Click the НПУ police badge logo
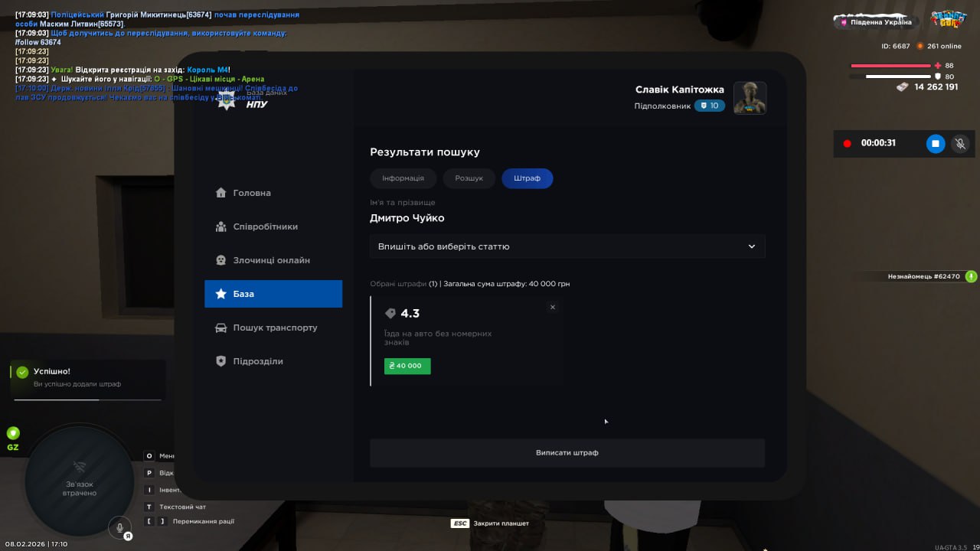The image size is (980, 551). [x=227, y=100]
